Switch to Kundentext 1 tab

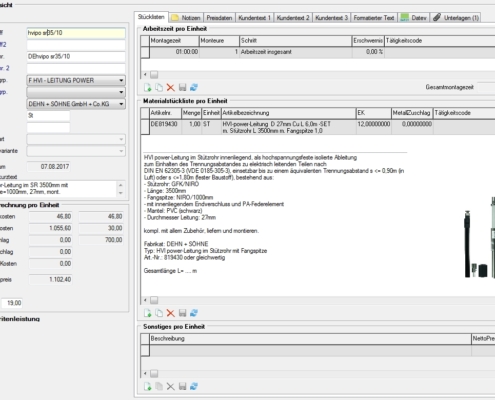pyautogui.click(x=254, y=18)
